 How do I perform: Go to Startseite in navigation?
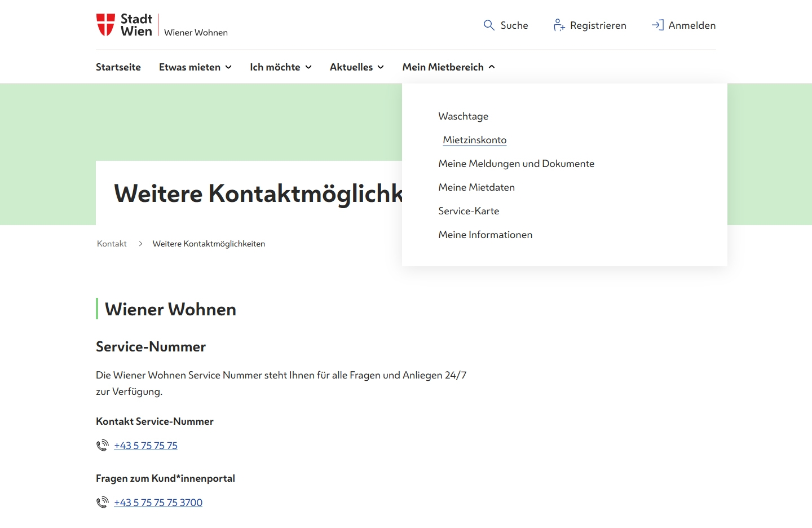click(x=118, y=67)
